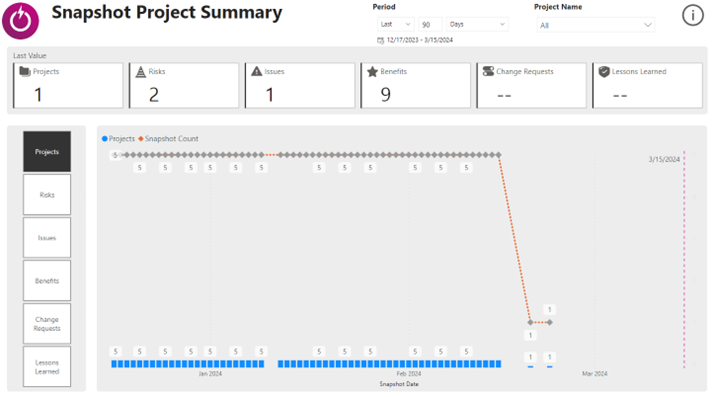Click the 'Project Name' filter label
The height and width of the screenshot is (397, 713).
tap(558, 7)
